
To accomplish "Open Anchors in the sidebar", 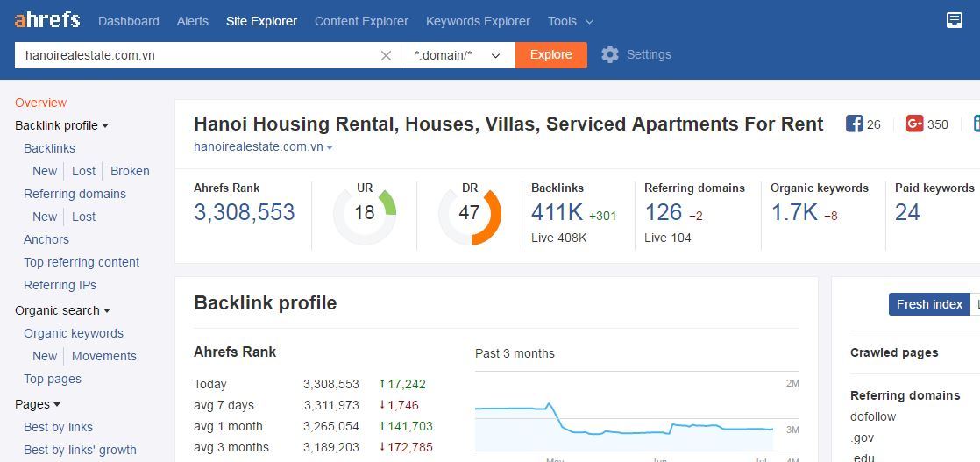I will click(x=46, y=239).
